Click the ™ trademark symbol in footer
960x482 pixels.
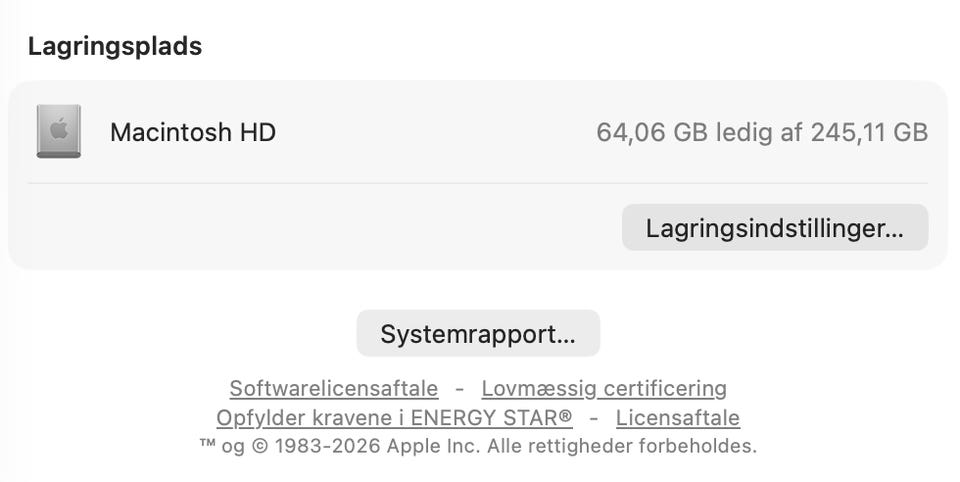coord(207,446)
